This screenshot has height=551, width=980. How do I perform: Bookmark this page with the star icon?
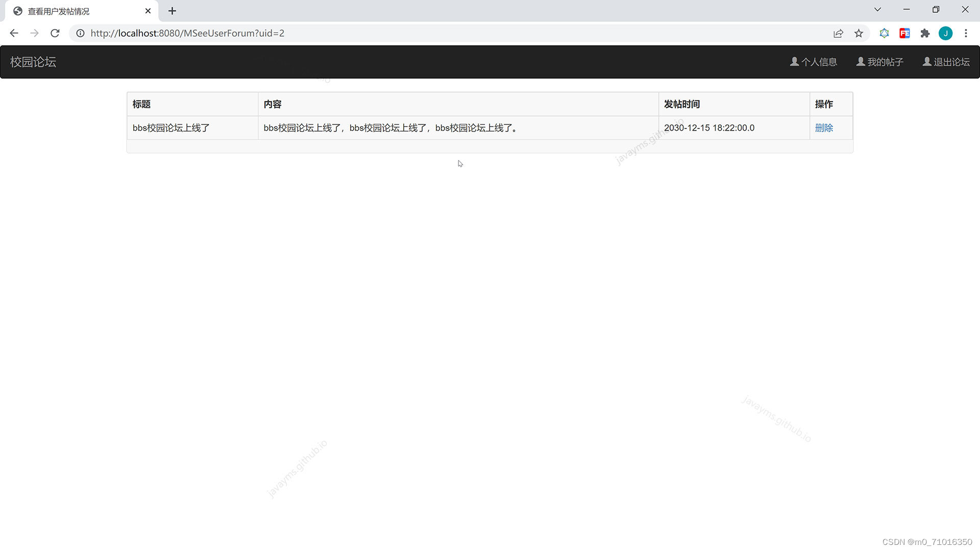point(859,33)
